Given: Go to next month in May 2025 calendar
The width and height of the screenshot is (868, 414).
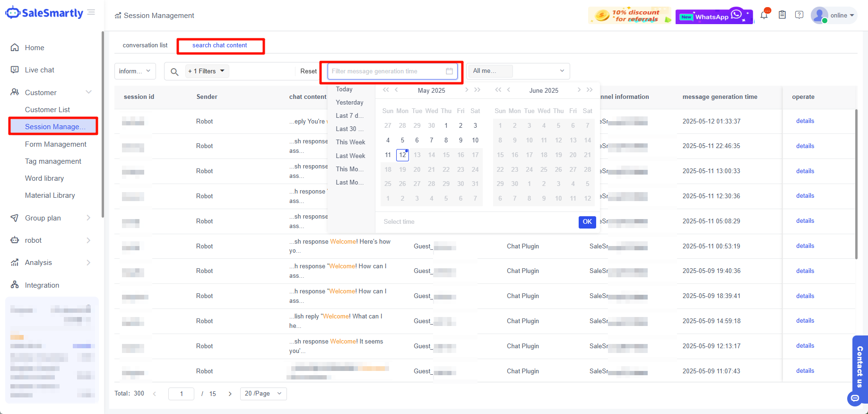Looking at the screenshot, I should [467, 90].
